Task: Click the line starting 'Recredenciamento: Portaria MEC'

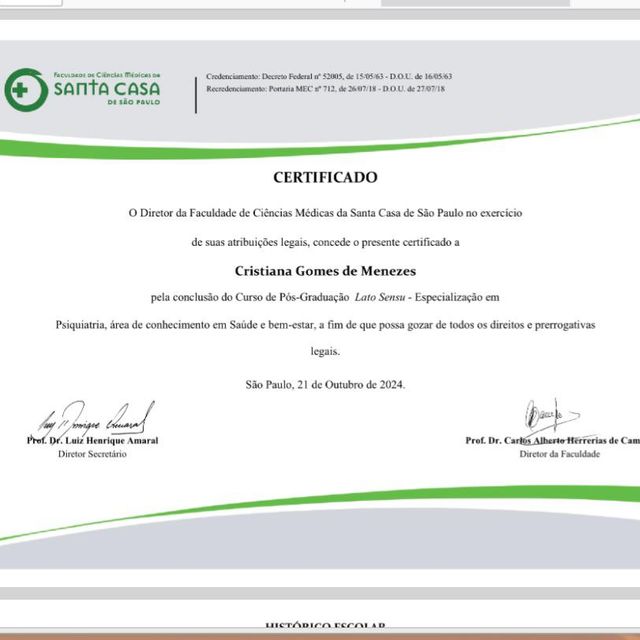Action: click(325, 89)
